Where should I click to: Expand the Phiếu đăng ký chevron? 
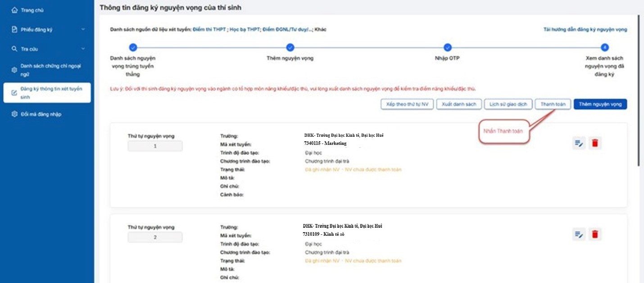coord(83,30)
